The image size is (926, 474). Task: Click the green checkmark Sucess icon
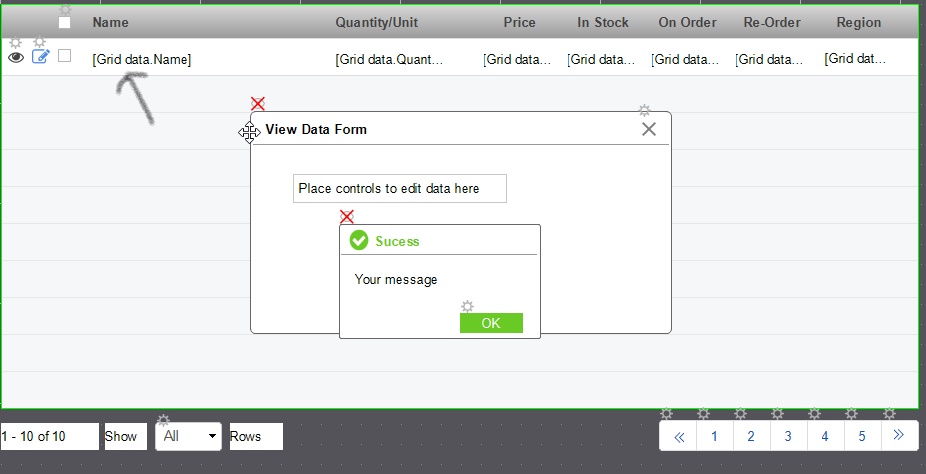coord(359,241)
